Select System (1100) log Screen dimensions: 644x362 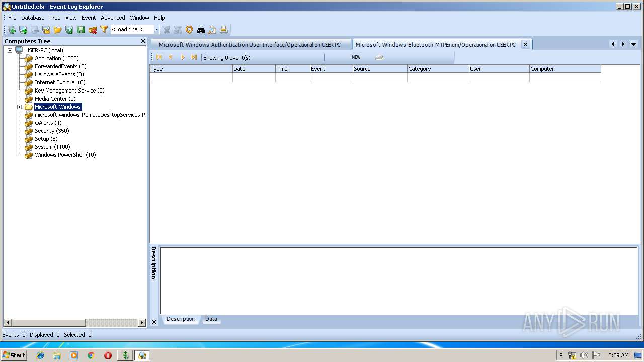coord(52,147)
